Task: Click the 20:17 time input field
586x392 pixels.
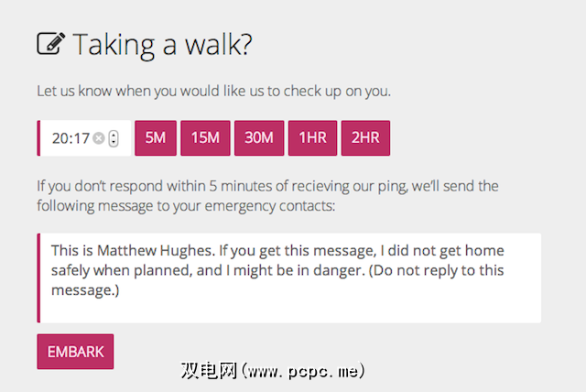Action: 70,138
